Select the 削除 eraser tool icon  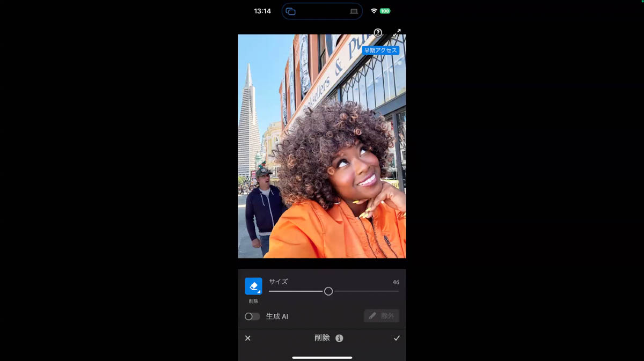[x=253, y=286]
